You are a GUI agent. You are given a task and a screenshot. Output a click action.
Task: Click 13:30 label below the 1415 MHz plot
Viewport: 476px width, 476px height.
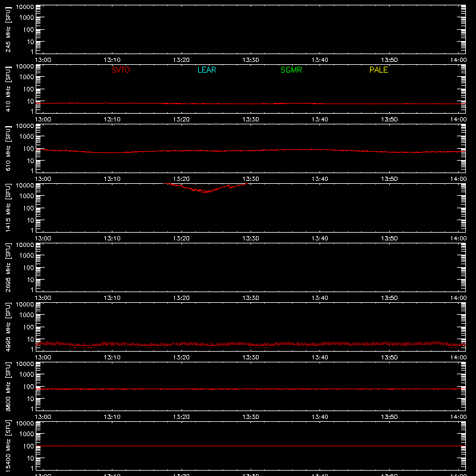250,239
